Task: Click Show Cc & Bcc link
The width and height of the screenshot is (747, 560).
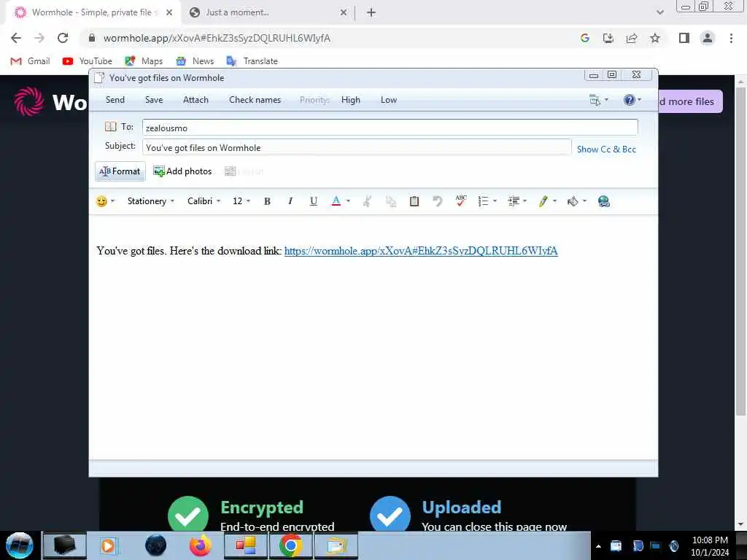Action: point(606,149)
